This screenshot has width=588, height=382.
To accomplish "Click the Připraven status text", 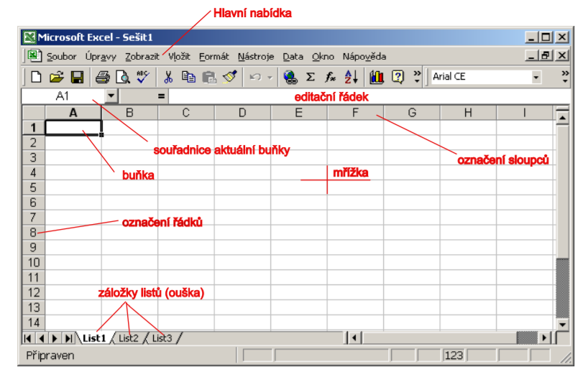I will click(x=50, y=355).
